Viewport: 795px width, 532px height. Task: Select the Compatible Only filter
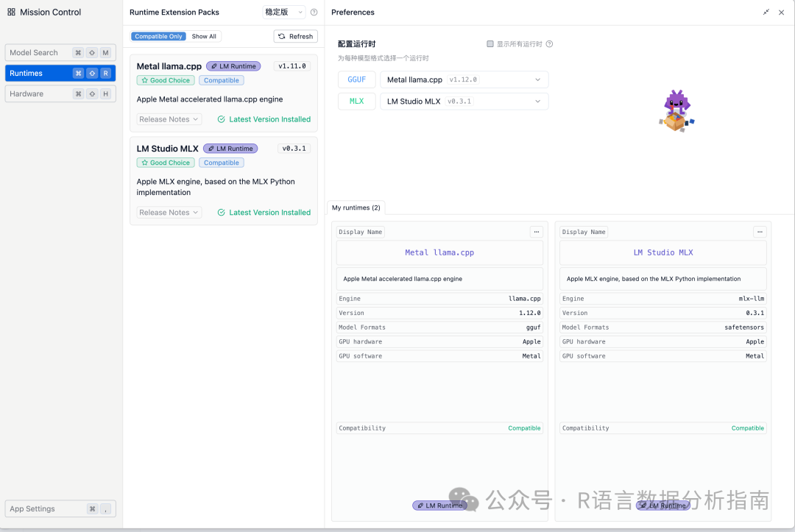159,37
